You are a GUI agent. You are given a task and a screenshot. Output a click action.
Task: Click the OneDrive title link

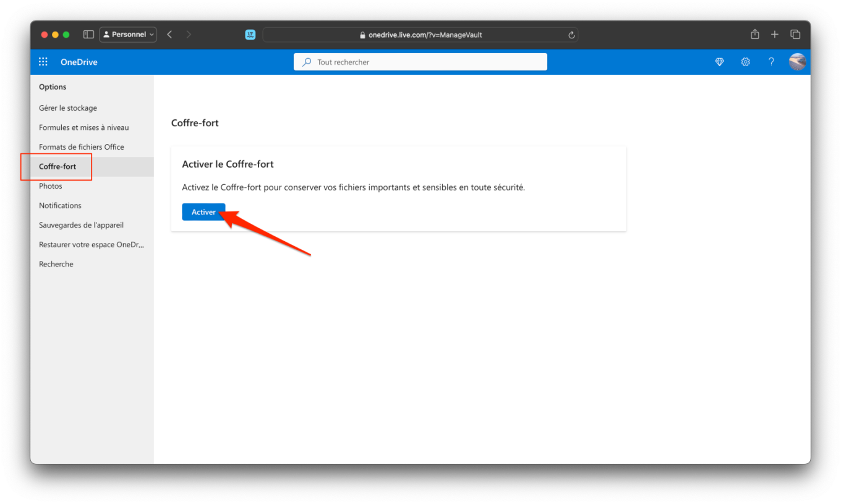(79, 62)
